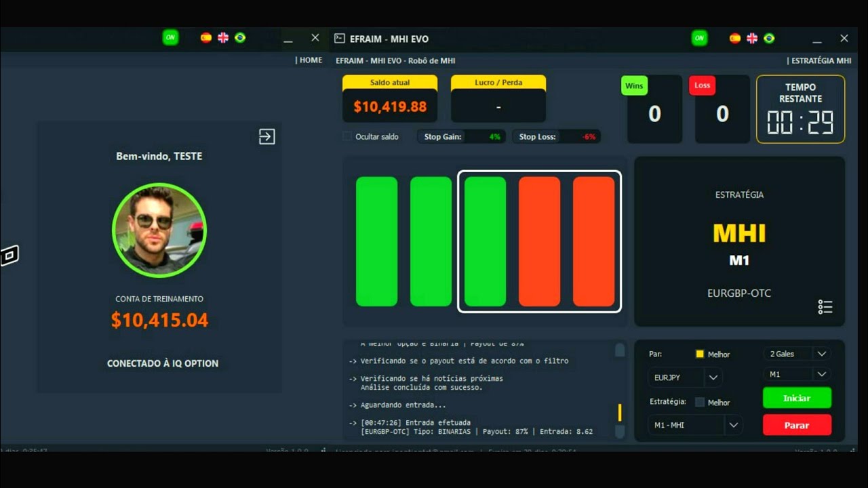Click the Bem-vindo, TESTE greeting
Viewport: 868px width, 488px height.
coord(159,156)
